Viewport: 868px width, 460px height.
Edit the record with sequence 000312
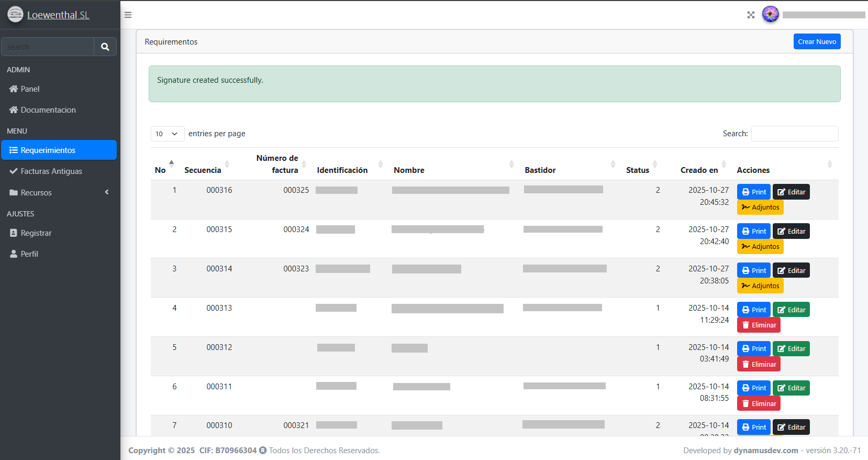(x=791, y=349)
